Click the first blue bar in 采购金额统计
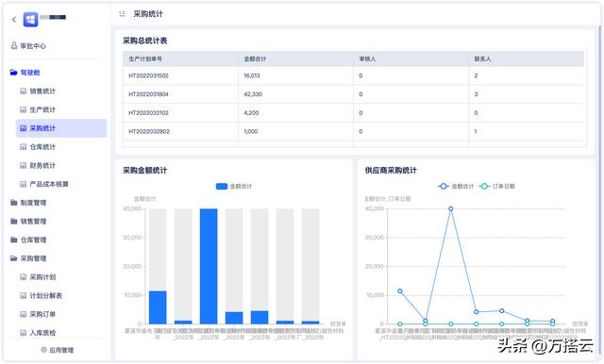The width and height of the screenshot is (604, 364). pyautogui.click(x=158, y=307)
